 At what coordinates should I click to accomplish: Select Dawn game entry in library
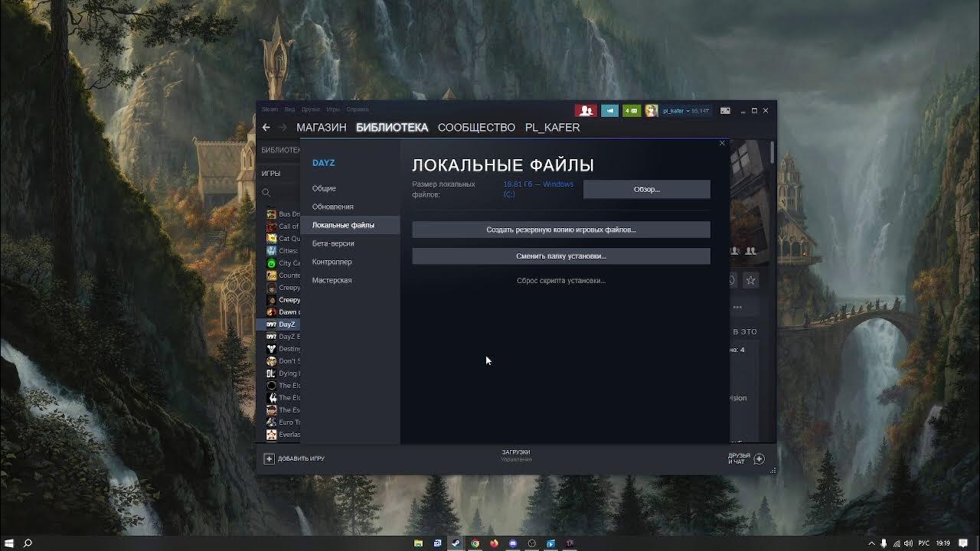pos(278,312)
